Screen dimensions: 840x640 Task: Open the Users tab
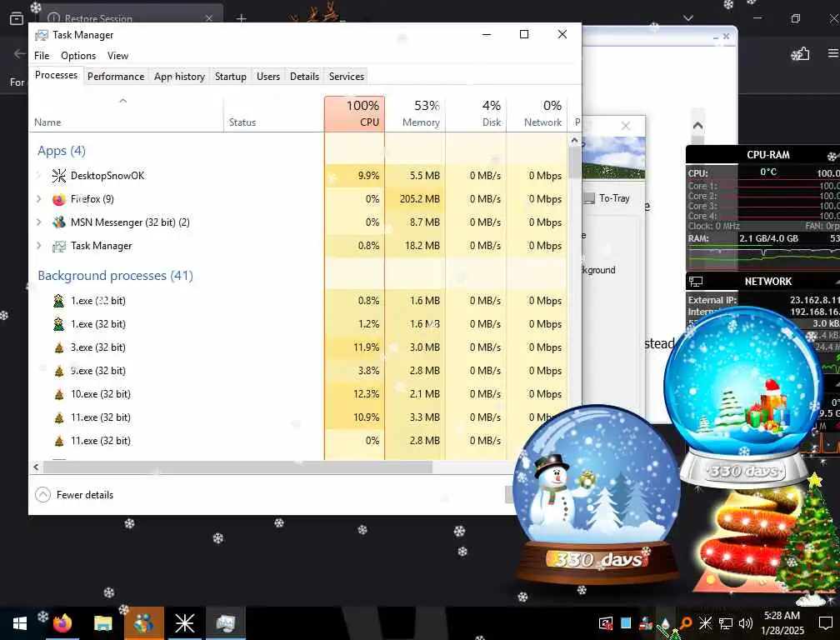click(268, 77)
